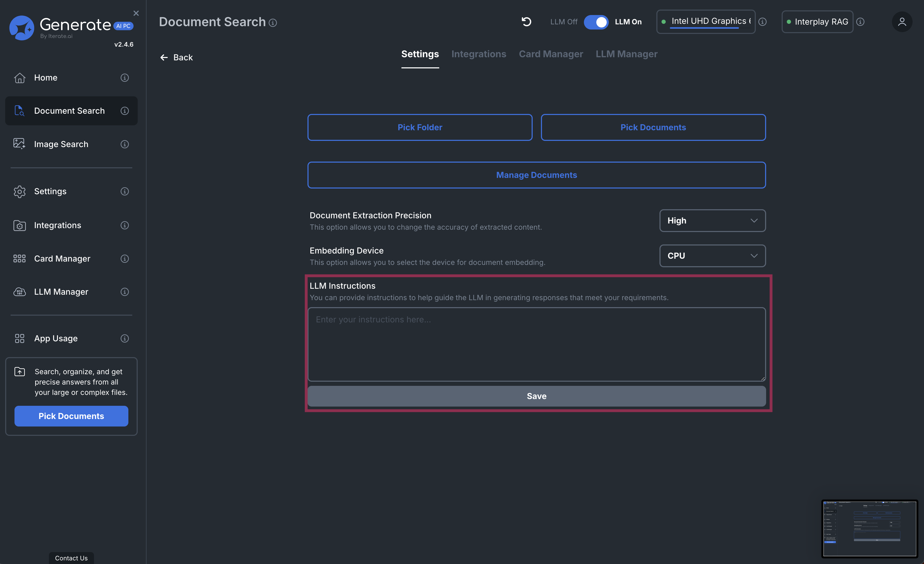Open the Contact Us link
The image size is (924, 564).
pos(71,558)
